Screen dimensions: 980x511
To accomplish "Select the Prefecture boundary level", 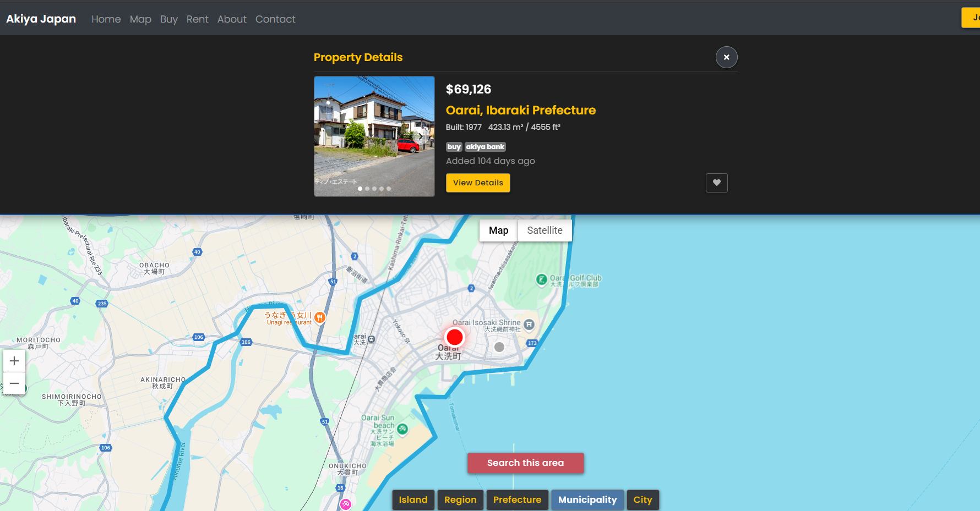I will click(517, 499).
